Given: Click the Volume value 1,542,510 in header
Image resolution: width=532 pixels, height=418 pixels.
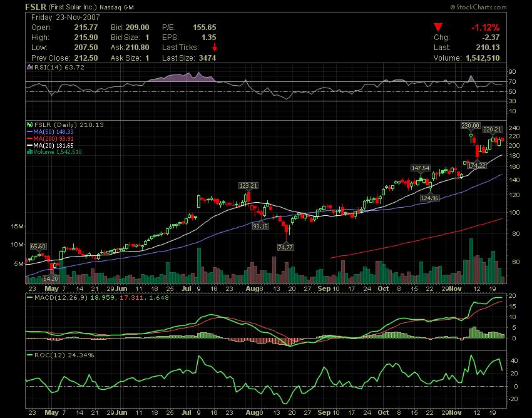Looking at the screenshot, I should pos(483,58).
